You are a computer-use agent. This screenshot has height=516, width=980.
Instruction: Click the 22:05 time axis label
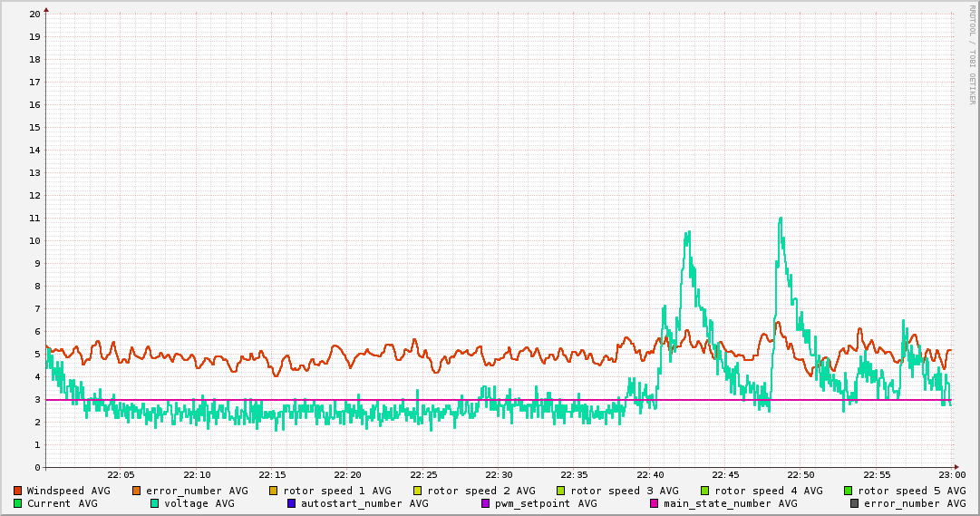pos(121,474)
